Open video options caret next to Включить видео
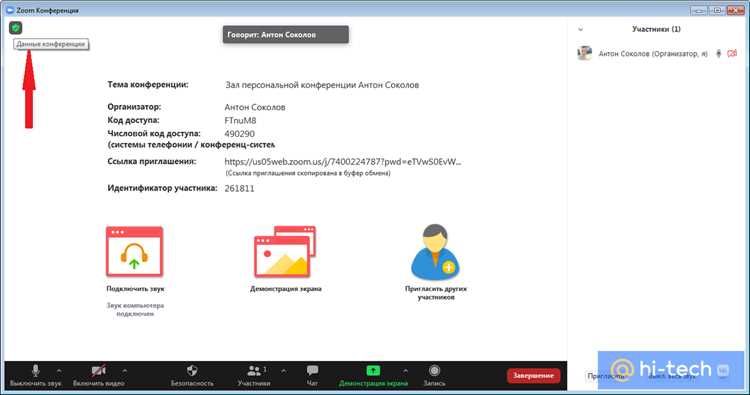 (124, 371)
